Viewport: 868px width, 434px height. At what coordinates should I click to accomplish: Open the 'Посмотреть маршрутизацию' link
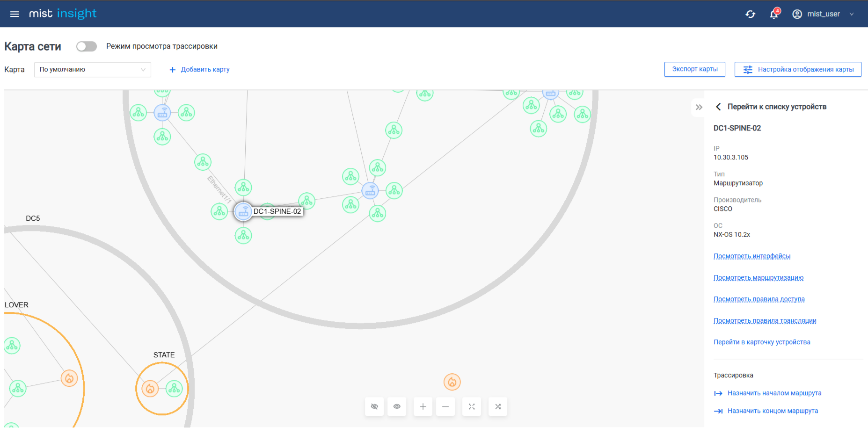(759, 277)
